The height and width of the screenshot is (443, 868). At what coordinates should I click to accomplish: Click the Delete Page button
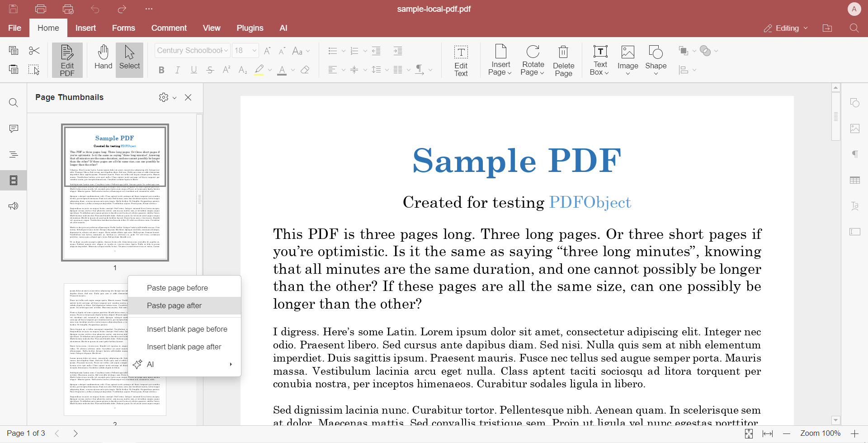[x=563, y=61]
